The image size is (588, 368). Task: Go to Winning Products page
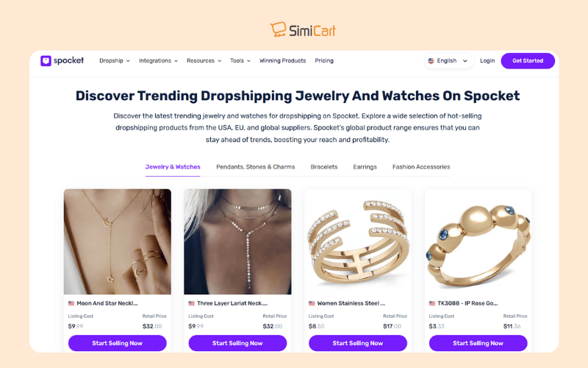click(283, 61)
